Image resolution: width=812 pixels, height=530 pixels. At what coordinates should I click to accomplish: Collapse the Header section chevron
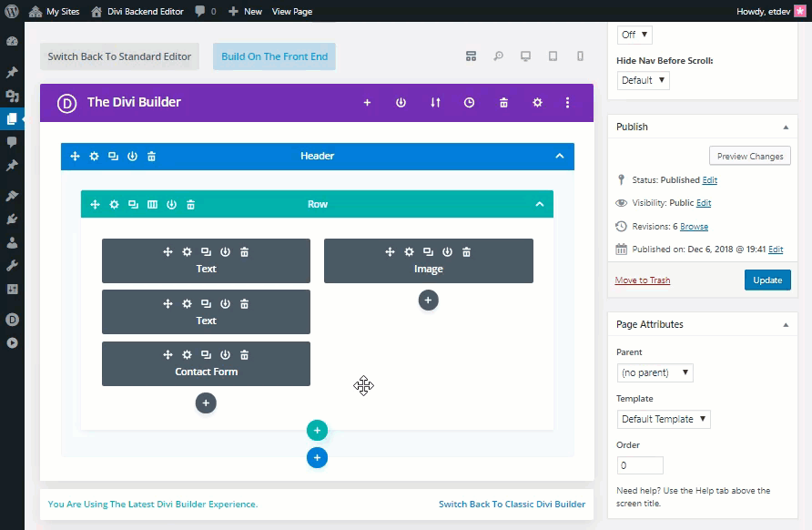tap(560, 156)
